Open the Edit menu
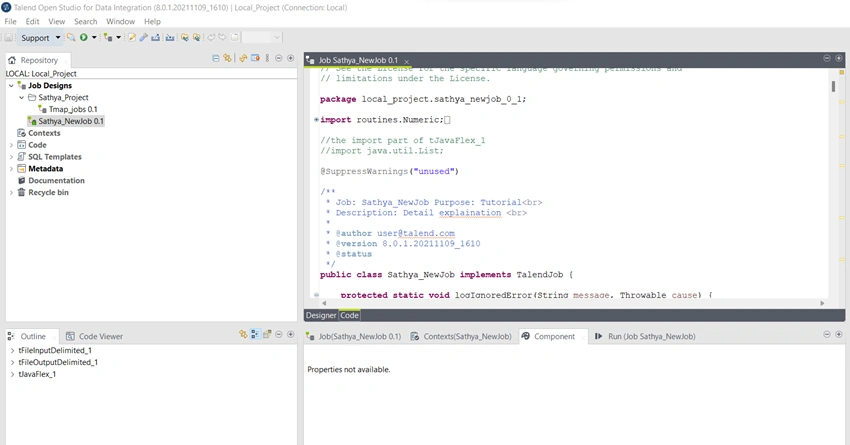Viewport: 850px width, 445px height. (33, 22)
